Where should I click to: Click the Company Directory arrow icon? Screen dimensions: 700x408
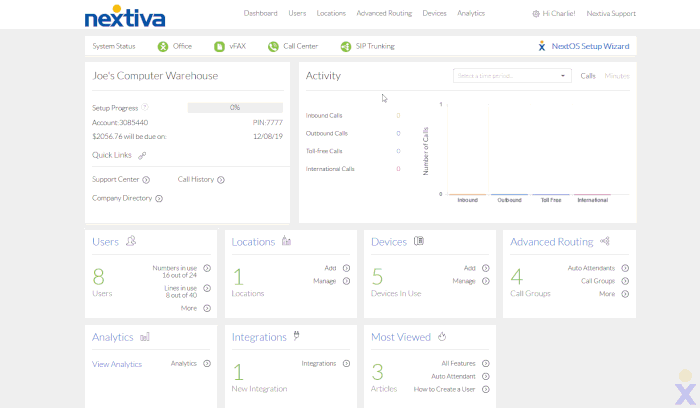159,199
